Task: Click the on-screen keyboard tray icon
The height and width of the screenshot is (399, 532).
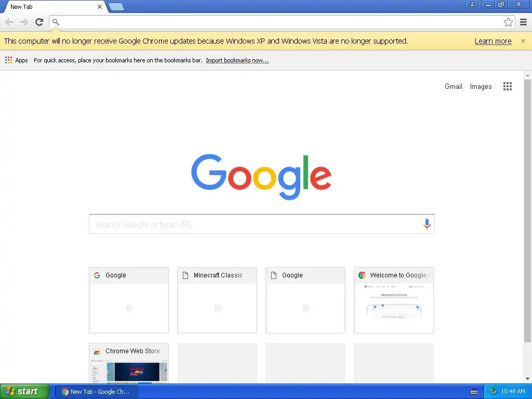Action: coord(474,392)
